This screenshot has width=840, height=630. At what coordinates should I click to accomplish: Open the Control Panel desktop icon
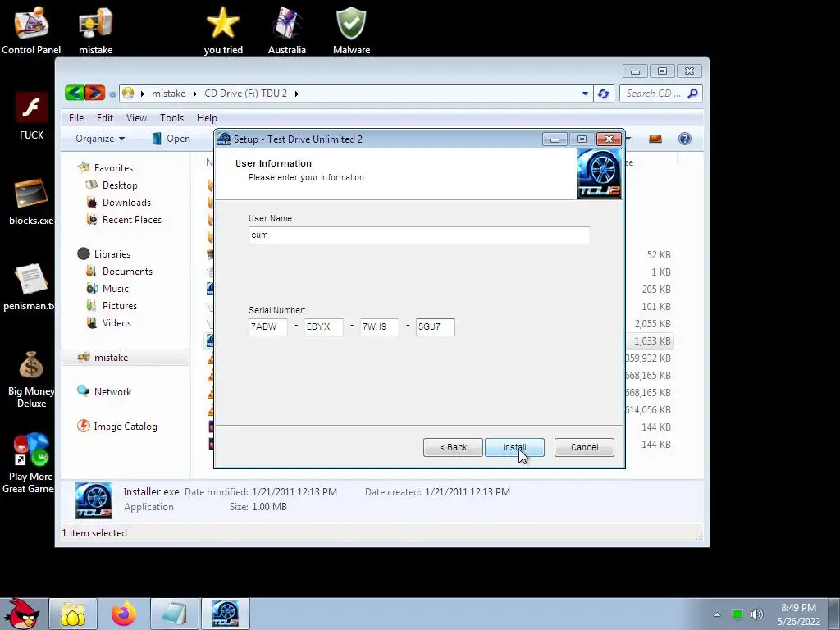click(31, 30)
